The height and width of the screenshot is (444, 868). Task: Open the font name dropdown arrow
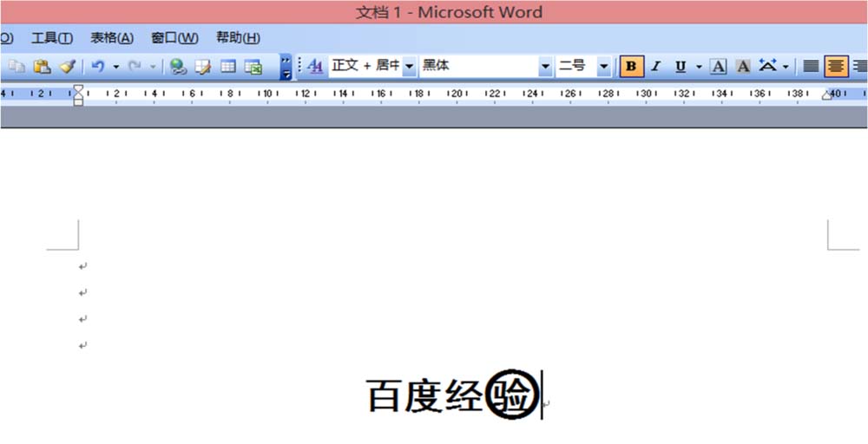(x=546, y=67)
